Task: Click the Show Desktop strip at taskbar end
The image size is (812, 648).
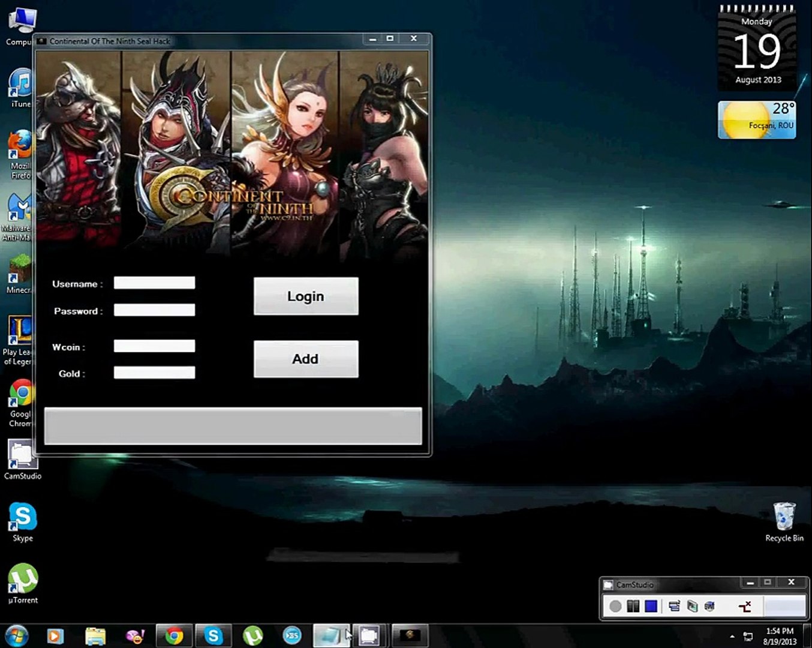Action: tap(808, 636)
